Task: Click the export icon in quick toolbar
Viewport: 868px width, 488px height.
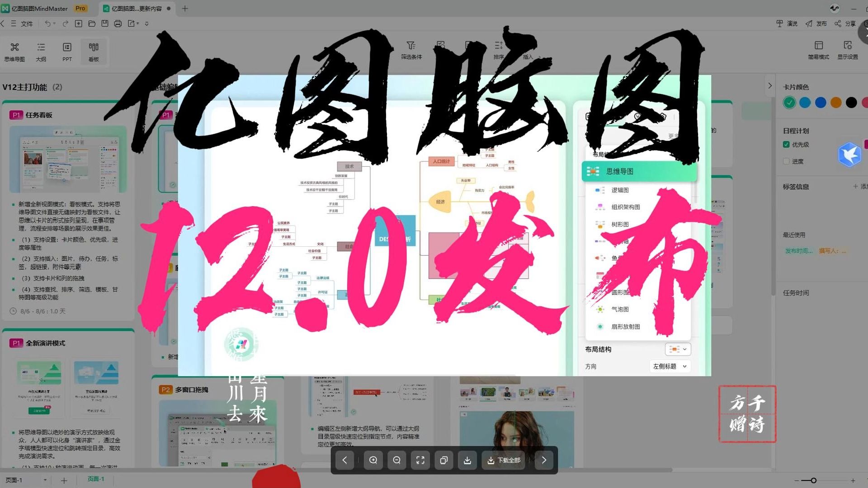Action: [131, 23]
